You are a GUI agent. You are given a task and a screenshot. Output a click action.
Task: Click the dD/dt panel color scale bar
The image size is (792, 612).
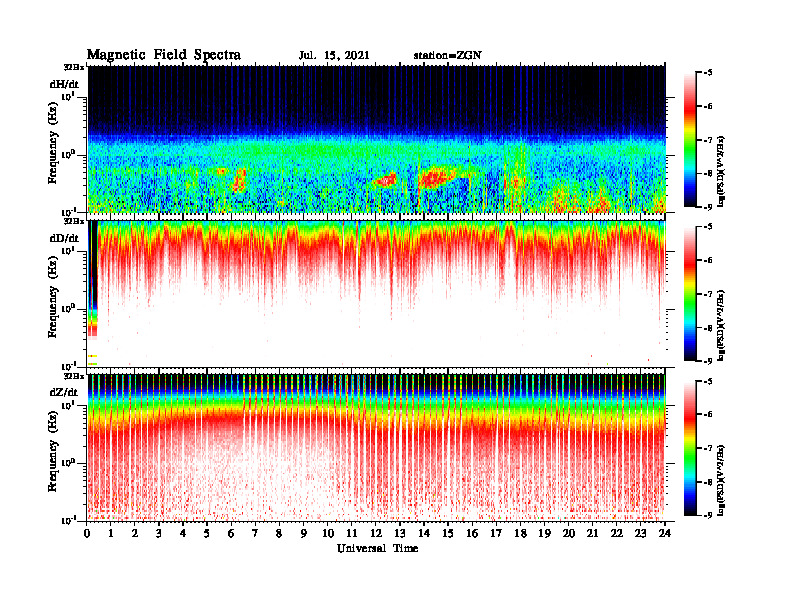point(690,294)
